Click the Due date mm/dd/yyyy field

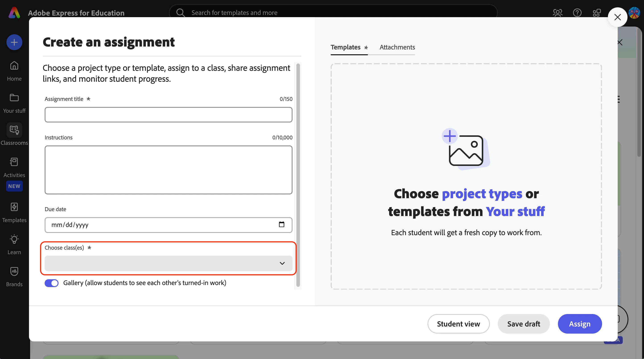tap(169, 225)
